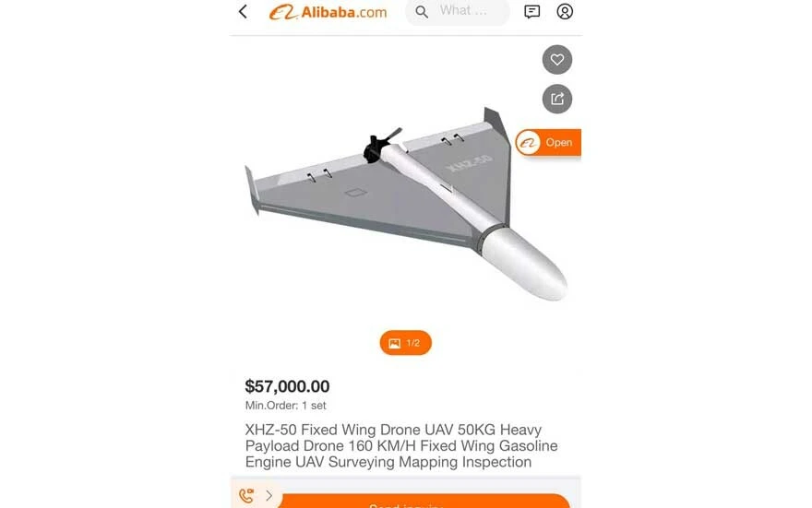This screenshot has width=812, height=508.
Task: Focus the "What ..." search field
Action: click(x=458, y=12)
